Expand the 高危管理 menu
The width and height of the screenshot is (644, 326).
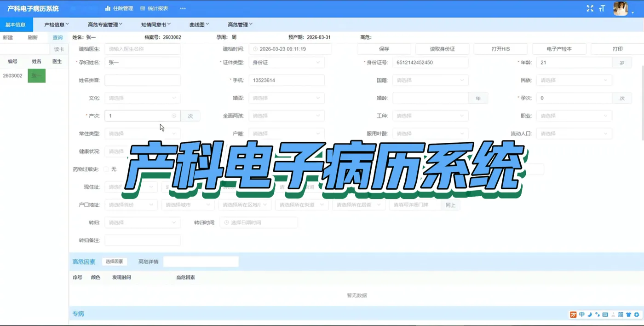pos(240,24)
